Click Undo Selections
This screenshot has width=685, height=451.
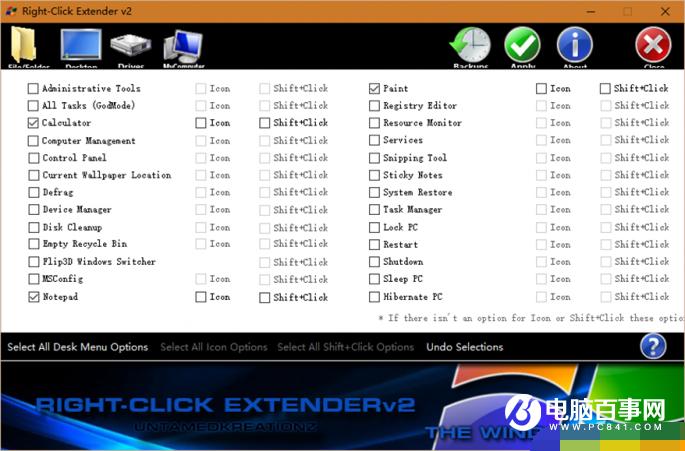click(x=465, y=347)
